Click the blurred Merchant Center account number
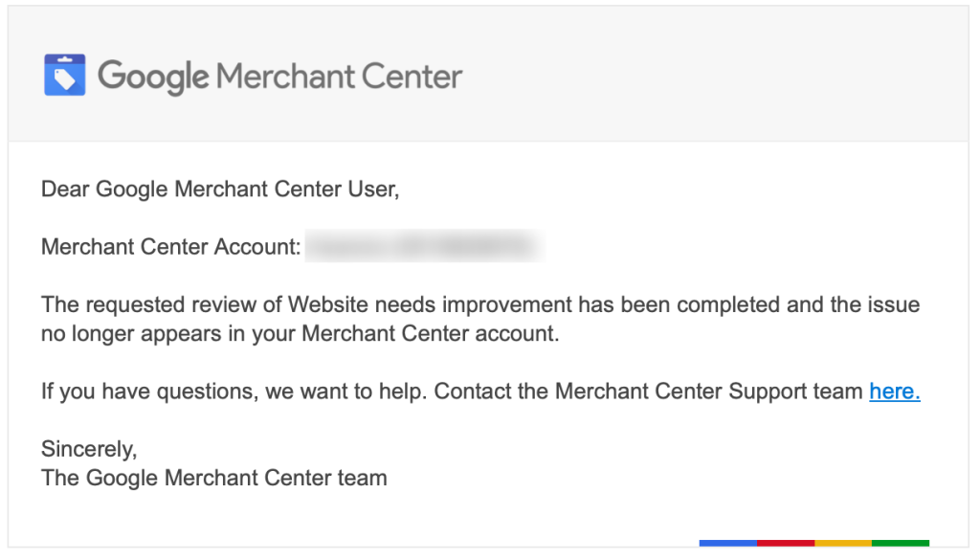 tap(422, 247)
